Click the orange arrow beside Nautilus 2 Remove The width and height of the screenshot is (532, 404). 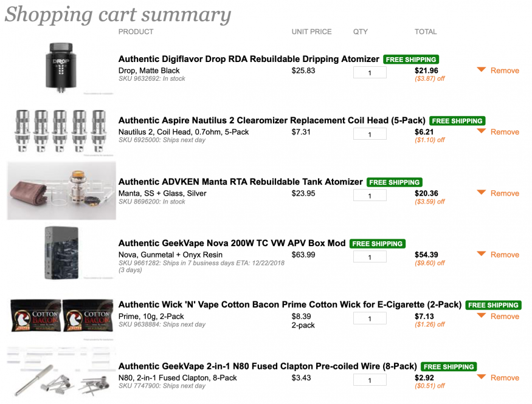coord(481,131)
